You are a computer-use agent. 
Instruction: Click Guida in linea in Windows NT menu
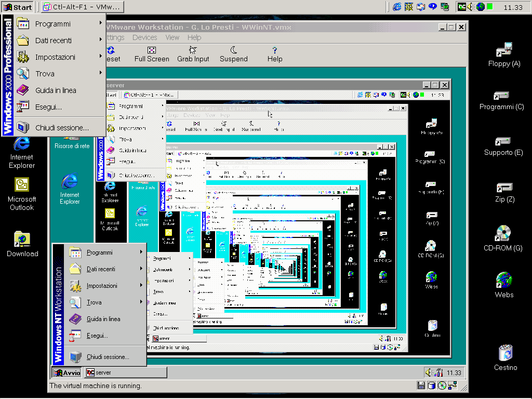(105, 319)
